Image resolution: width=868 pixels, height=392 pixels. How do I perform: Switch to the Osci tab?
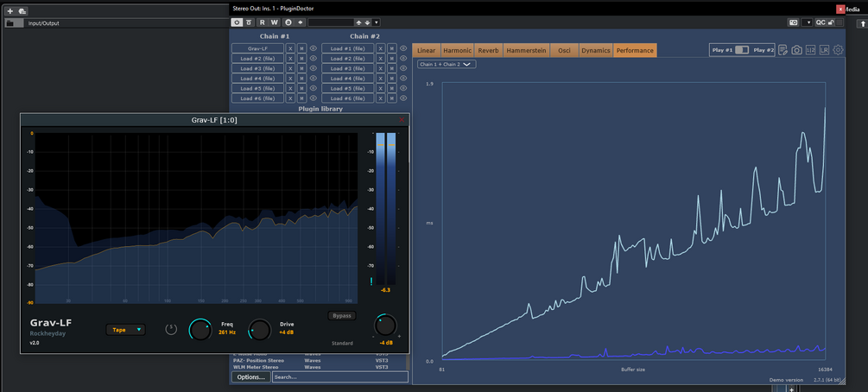click(x=564, y=50)
